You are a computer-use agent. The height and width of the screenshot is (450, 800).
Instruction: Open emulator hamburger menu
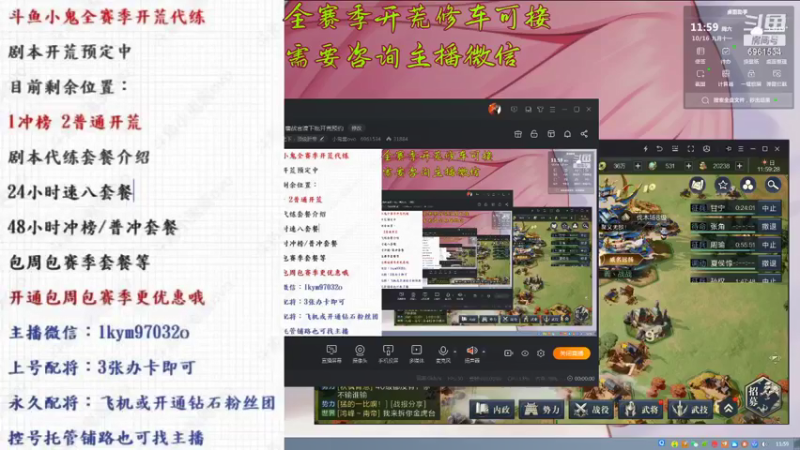[741, 149]
